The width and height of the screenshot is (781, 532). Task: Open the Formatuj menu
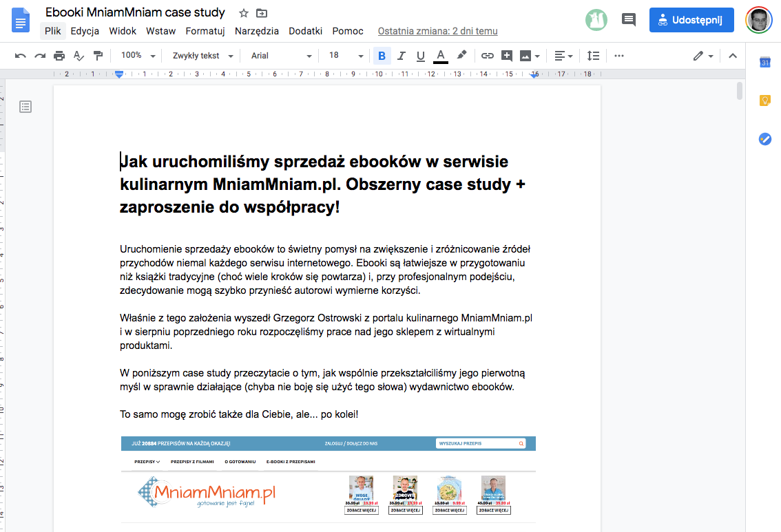205,31
